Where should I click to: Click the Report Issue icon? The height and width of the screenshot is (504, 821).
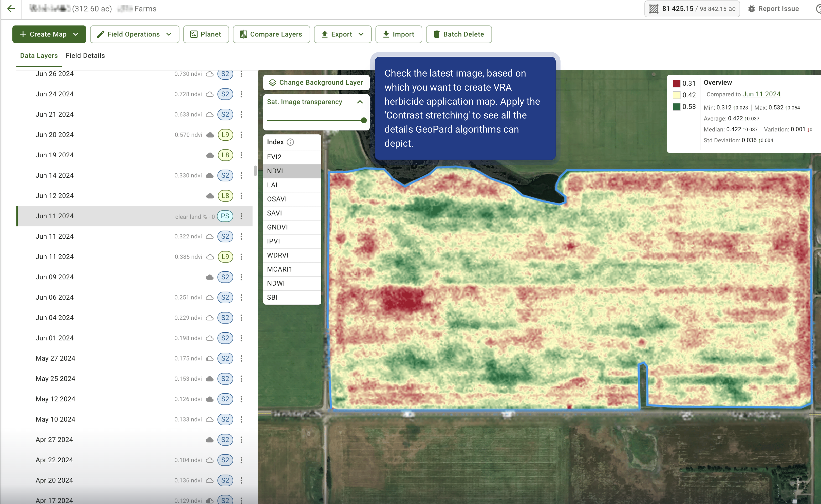point(751,9)
